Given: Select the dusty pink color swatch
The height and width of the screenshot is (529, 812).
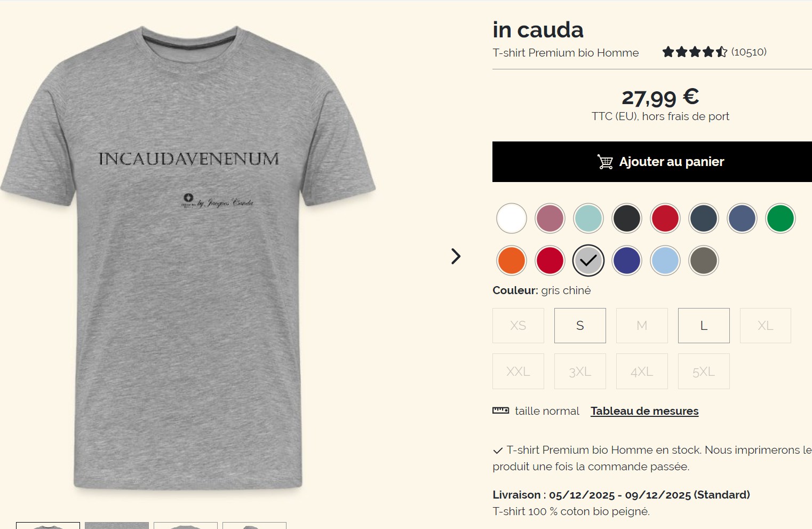Looking at the screenshot, I should [x=550, y=218].
